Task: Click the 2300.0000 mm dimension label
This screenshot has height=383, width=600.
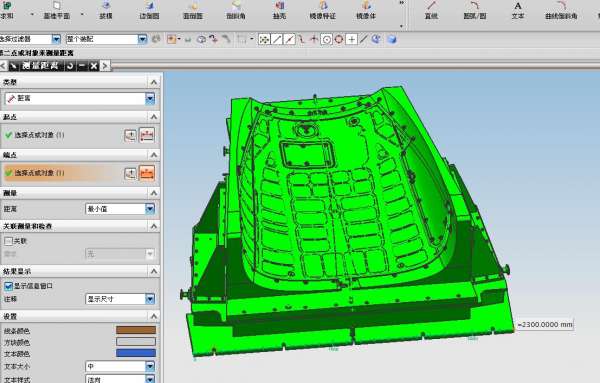Action: coord(545,324)
